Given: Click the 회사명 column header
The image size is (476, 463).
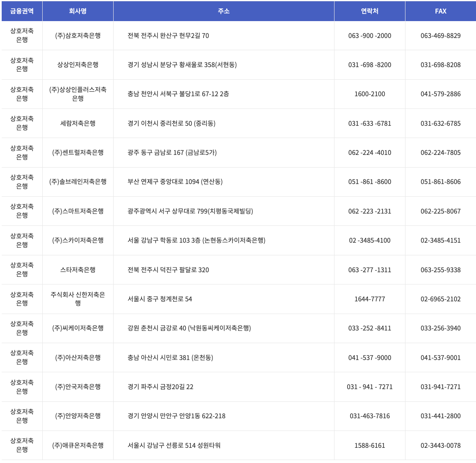Looking at the screenshot, I should (78, 11).
